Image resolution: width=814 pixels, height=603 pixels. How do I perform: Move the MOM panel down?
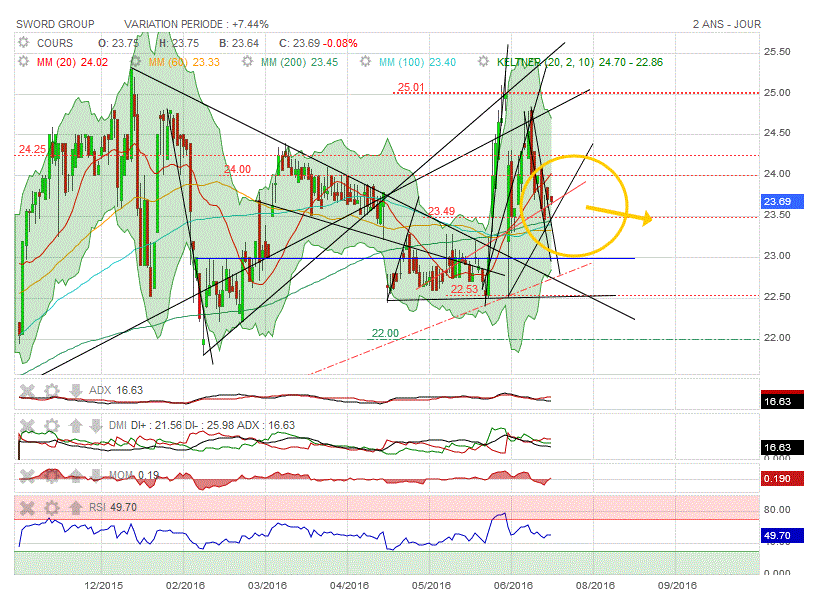pyautogui.click(x=96, y=475)
